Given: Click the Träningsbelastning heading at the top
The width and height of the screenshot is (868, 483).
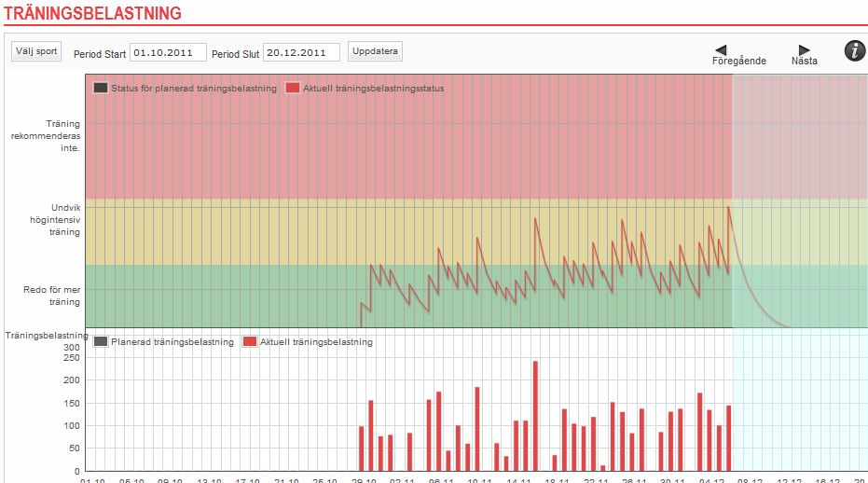Looking at the screenshot, I should click(x=91, y=12).
